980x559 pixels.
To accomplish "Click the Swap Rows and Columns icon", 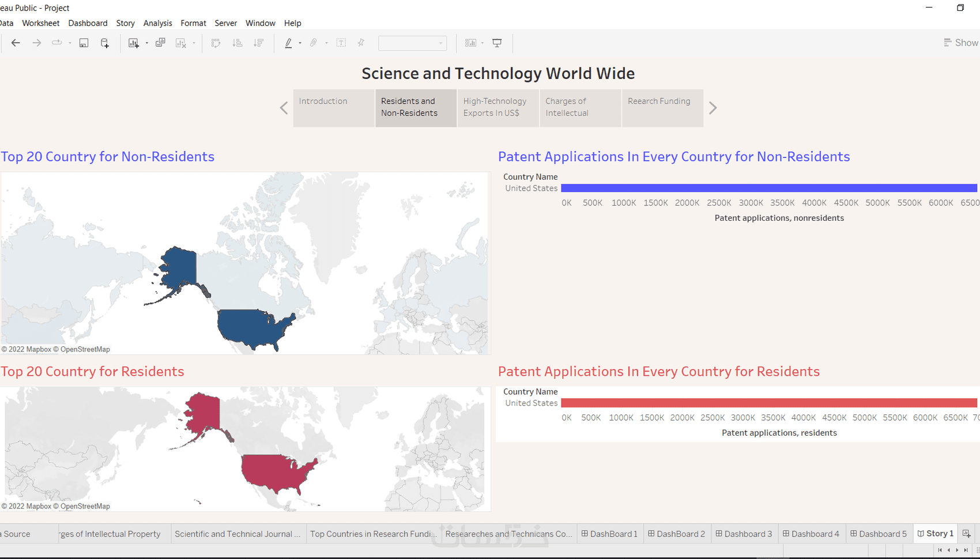I will 216,43.
